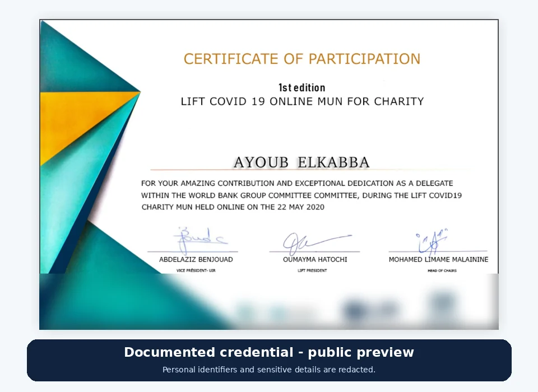The width and height of the screenshot is (538, 392).
Task: Select the name MOHAMED LIMAME MALAININE
Action: (438, 260)
